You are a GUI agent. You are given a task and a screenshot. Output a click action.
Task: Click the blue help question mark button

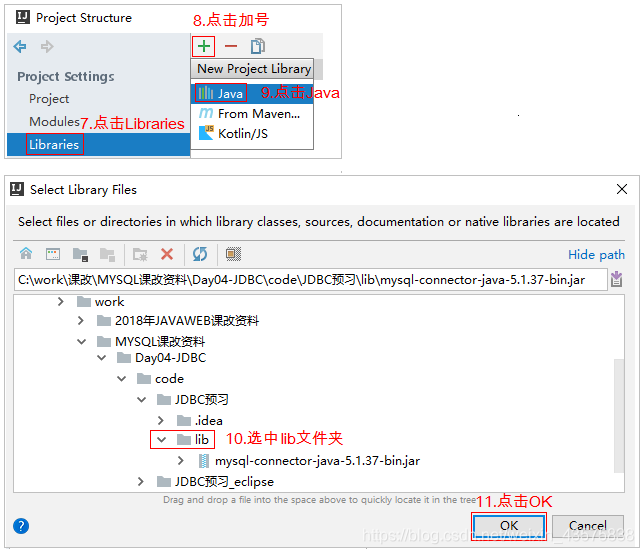21,526
